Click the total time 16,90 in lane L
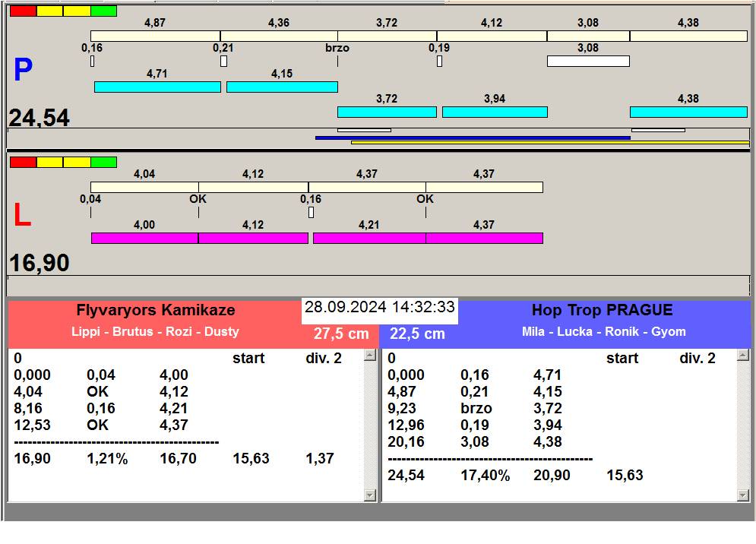 pyautogui.click(x=40, y=263)
